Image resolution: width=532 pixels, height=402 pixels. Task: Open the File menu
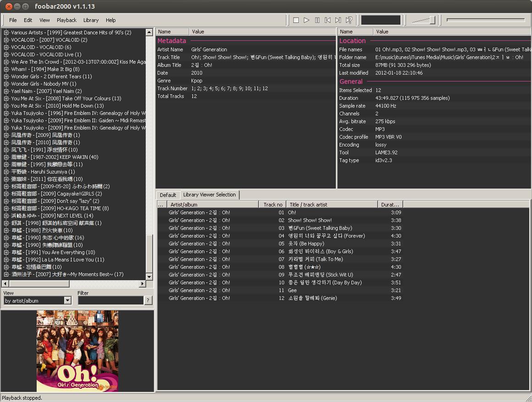pos(13,20)
